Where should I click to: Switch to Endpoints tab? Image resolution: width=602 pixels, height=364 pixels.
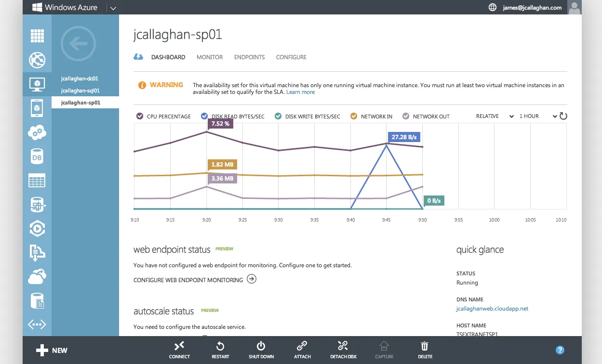pyautogui.click(x=249, y=57)
